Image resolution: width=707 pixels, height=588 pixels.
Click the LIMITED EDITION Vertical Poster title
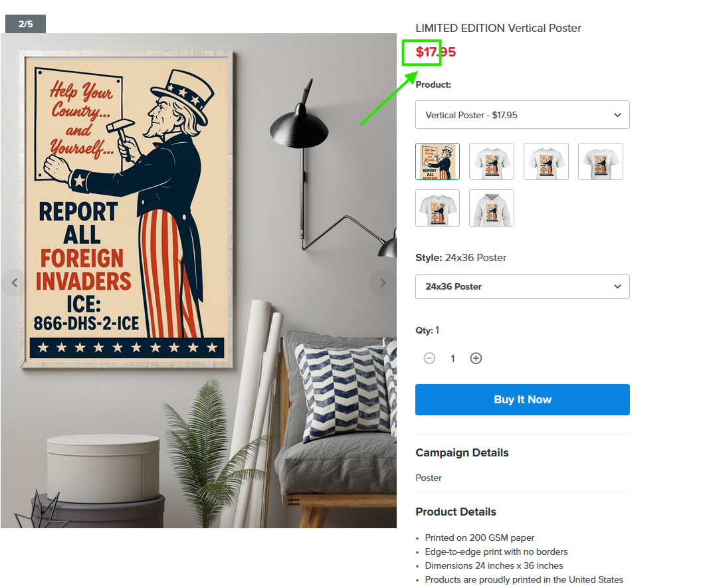[498, 28]
